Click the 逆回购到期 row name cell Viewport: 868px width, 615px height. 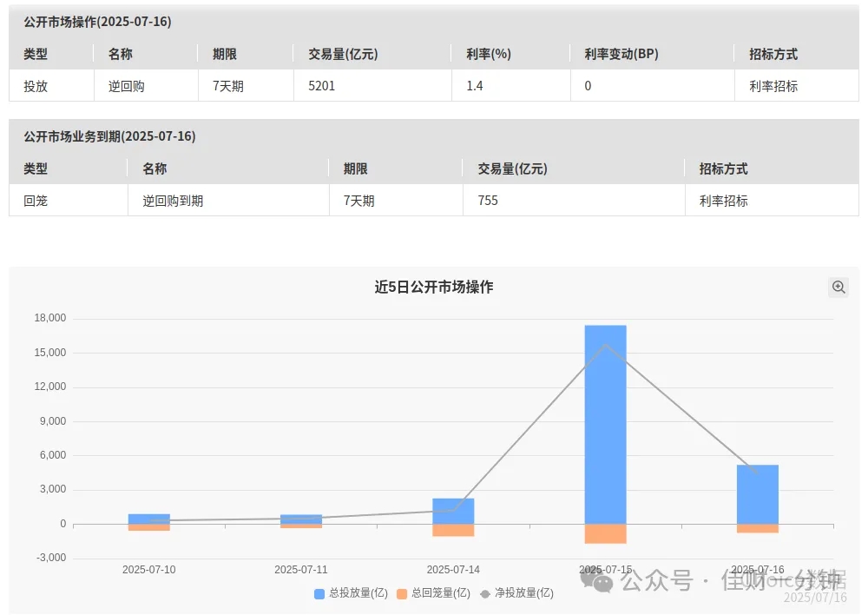(x=173, y=201)
